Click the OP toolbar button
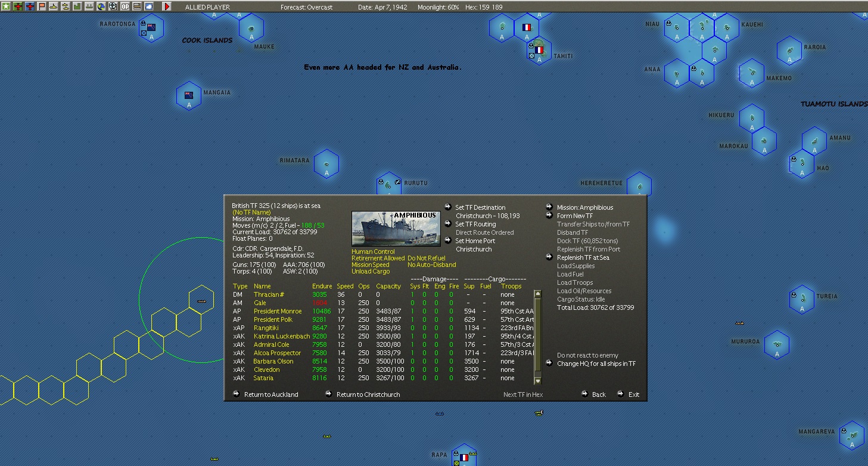Image resolution: width=868 pixels, height=466 pixels. (x=125, y=6)
